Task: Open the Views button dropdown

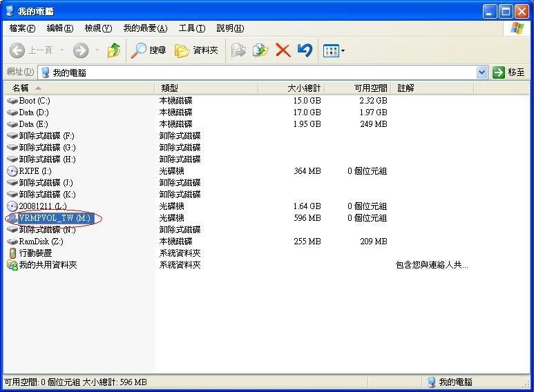Action: (334, 50)
